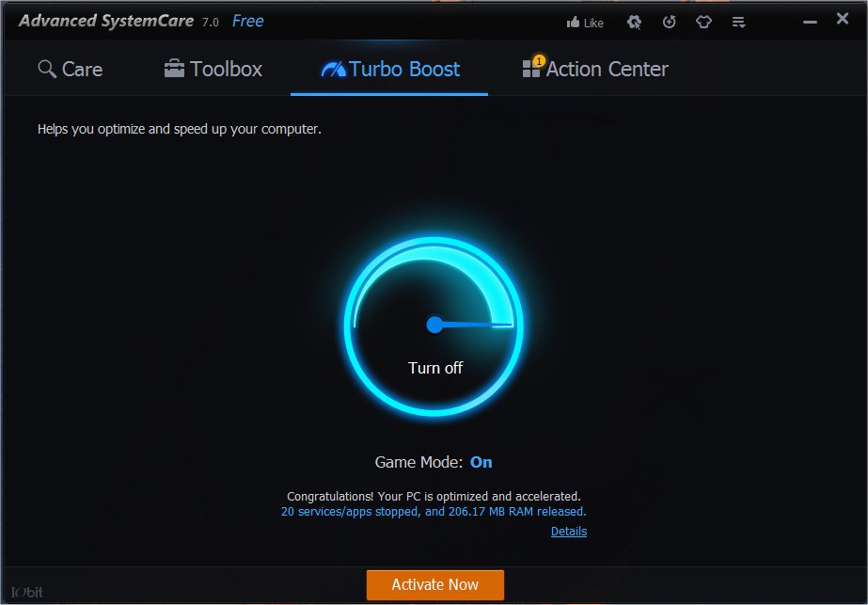
Task: Click the Like thumbs-up button
Action: pos(585,23)
